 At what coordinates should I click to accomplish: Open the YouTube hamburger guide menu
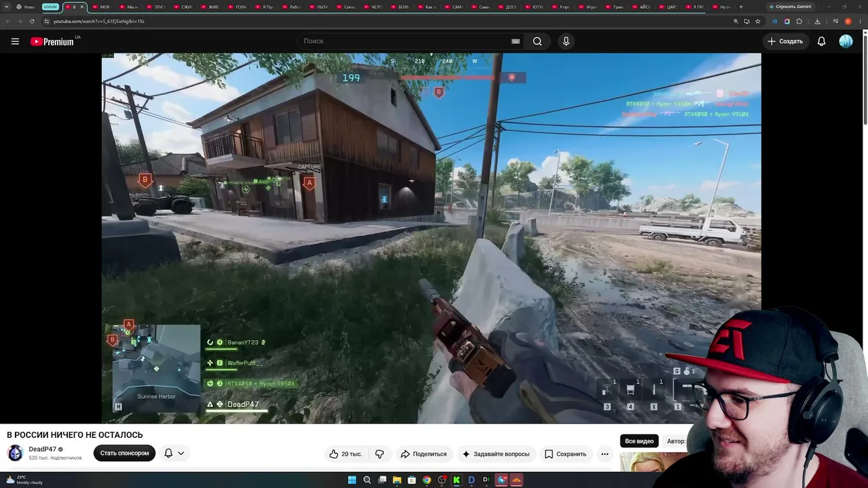point(15,41)
